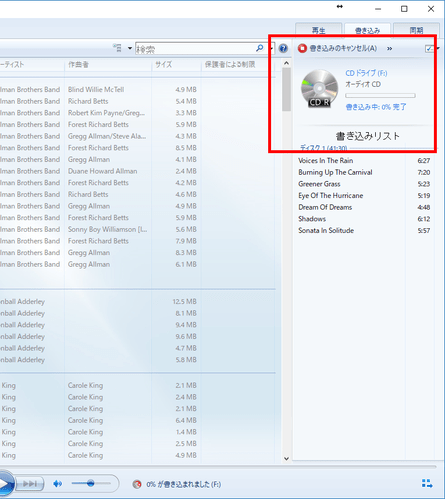The image size is (445, 499).
Task: Click in the 検索 search field
Action: coord(196,49)
